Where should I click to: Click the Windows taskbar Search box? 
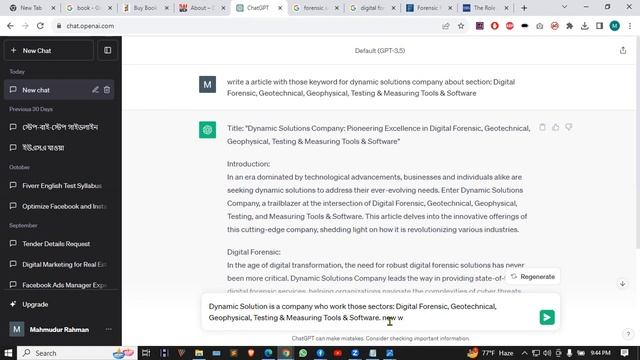(x=78, y=353)
